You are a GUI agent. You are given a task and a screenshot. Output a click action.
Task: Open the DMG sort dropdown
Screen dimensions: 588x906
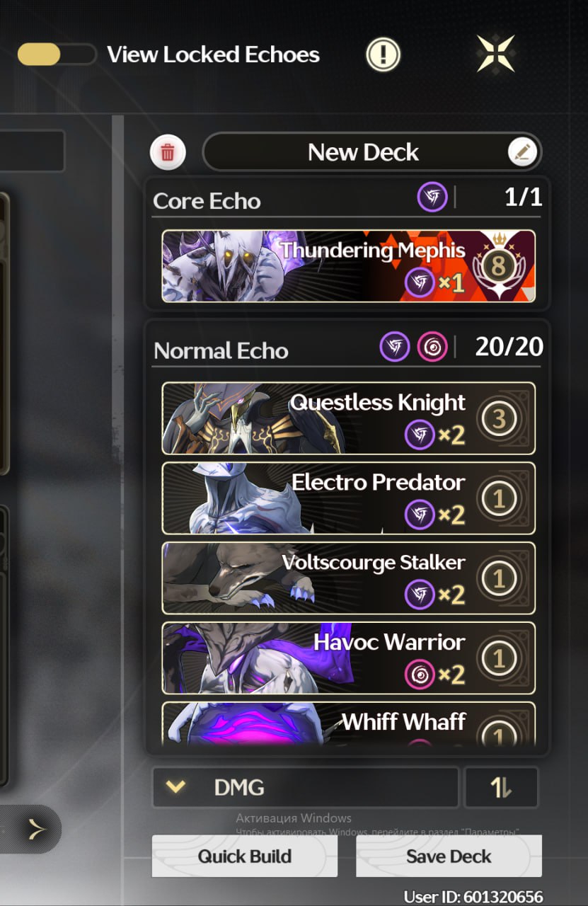tap(306, 787)
